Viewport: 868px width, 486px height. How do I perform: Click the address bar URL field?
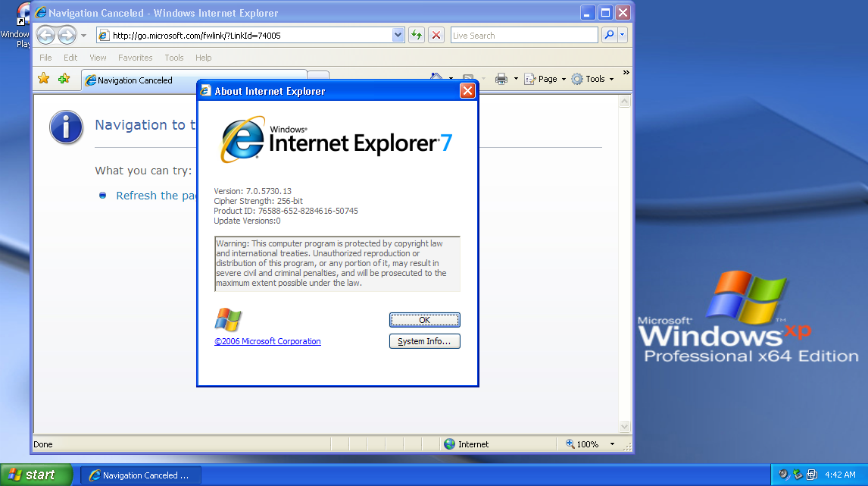pyautogui.click(x=252, y=36)
